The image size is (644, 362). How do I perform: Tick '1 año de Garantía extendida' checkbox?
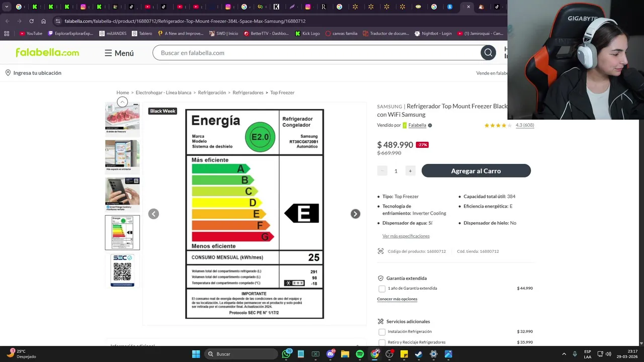[x=382, y=289]
